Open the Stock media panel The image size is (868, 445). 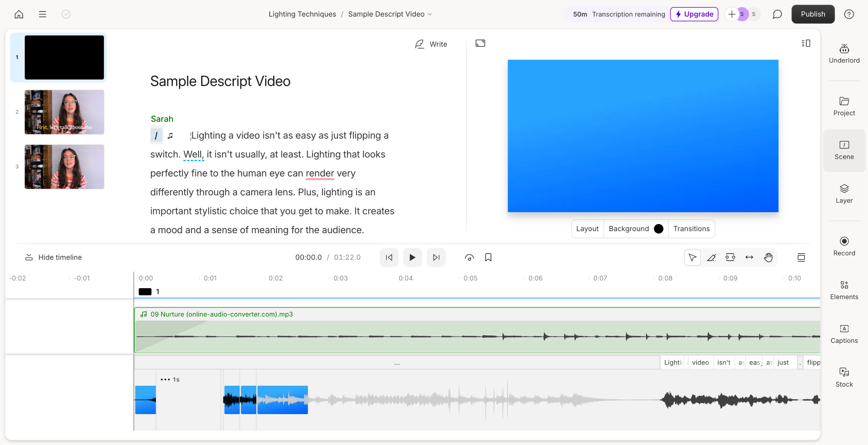coord(844,377)
